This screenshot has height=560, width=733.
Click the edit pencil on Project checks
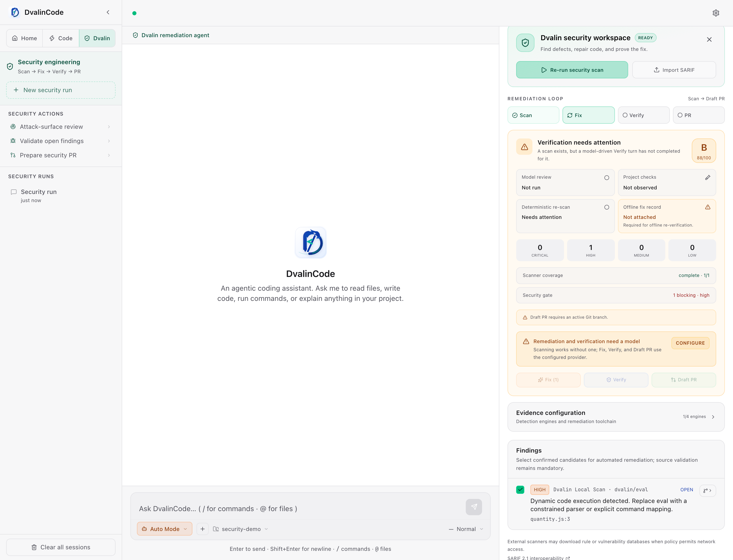point(707,177)
